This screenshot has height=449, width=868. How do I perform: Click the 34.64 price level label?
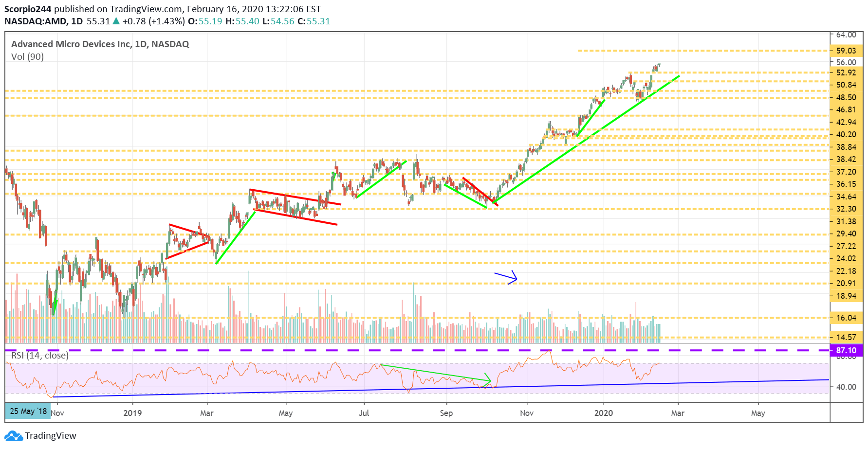[846, 197]
